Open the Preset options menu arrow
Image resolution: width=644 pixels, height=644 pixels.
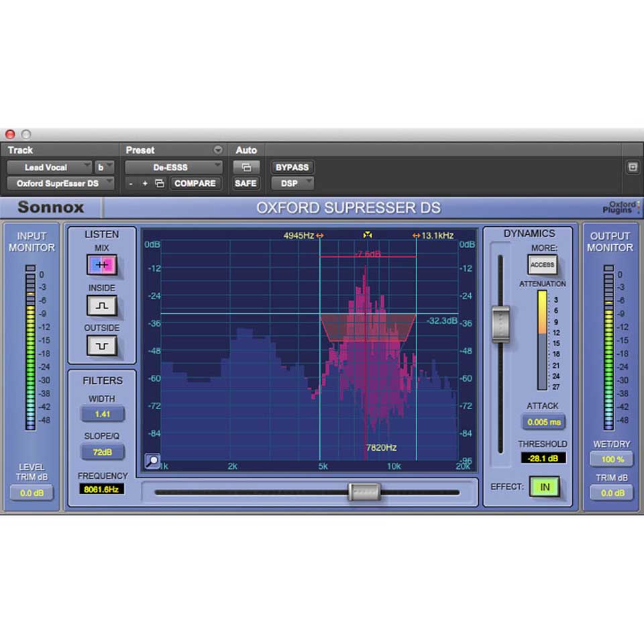click(218, 150)
